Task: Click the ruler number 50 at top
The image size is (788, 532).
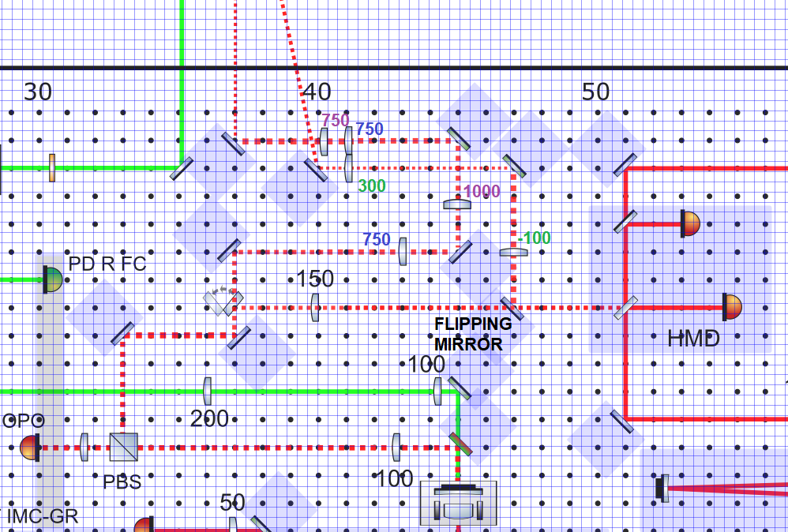Action: (596, 92)
